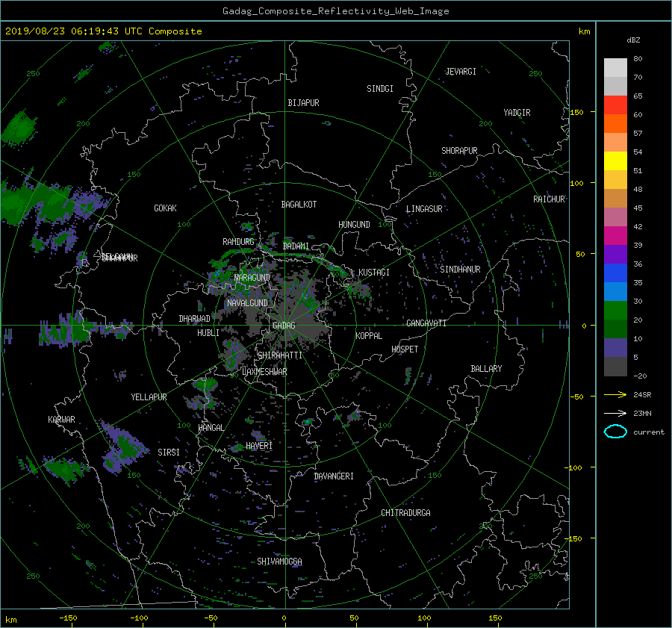Select the purple 39-36 dBZ color band

point(615,255)
